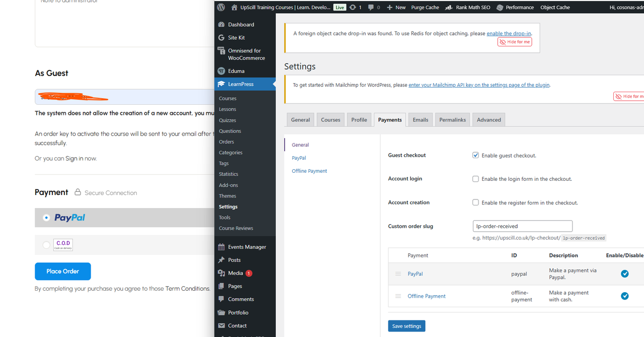Click Sign in link on checkout page
644x337 pixels.
point(74,158)
